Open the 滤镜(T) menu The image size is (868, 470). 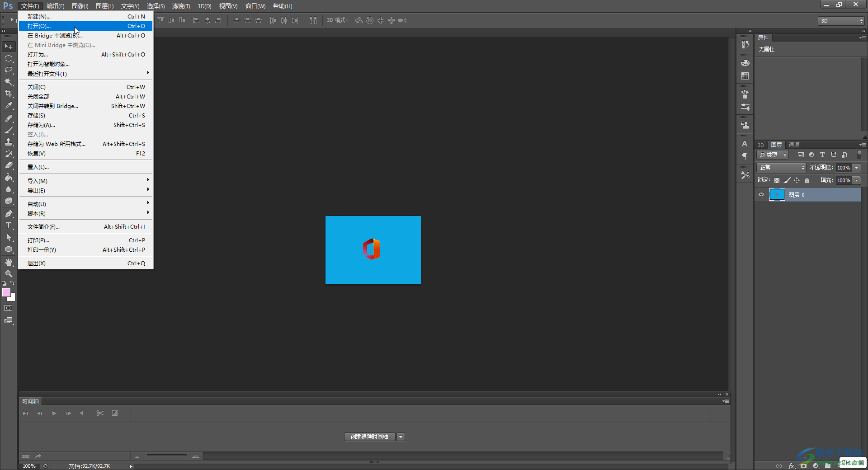181,6
